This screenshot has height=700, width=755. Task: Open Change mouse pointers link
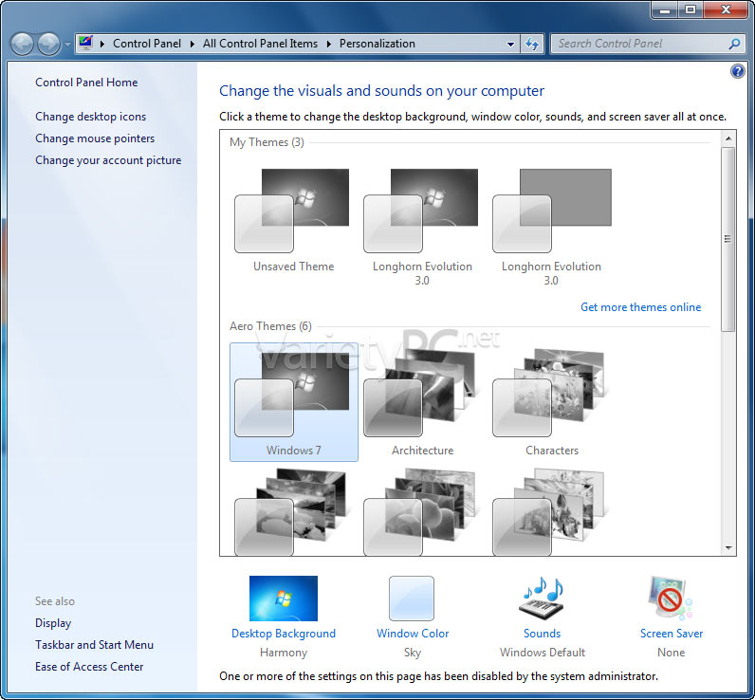pyautogui.click(x=95, y=138)
